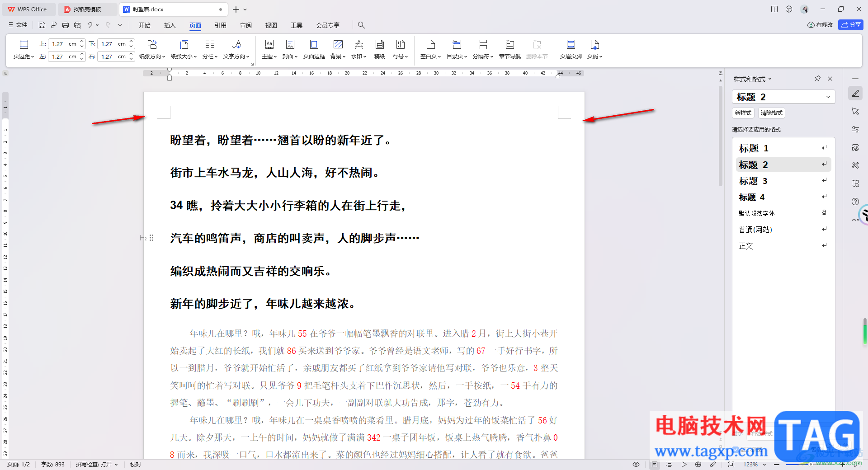Open 纸张方向 paper orientation options
This screenshot has width=868, height=470.
tap(152, 49)
